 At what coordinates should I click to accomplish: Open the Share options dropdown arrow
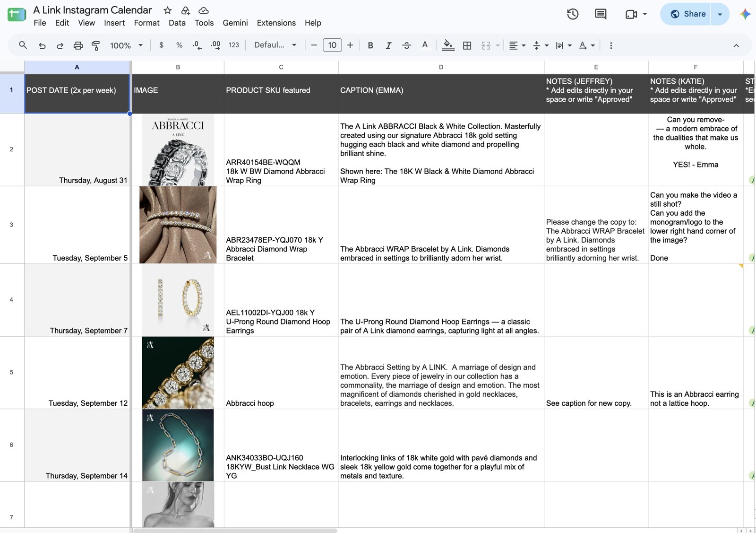(720, 14)
